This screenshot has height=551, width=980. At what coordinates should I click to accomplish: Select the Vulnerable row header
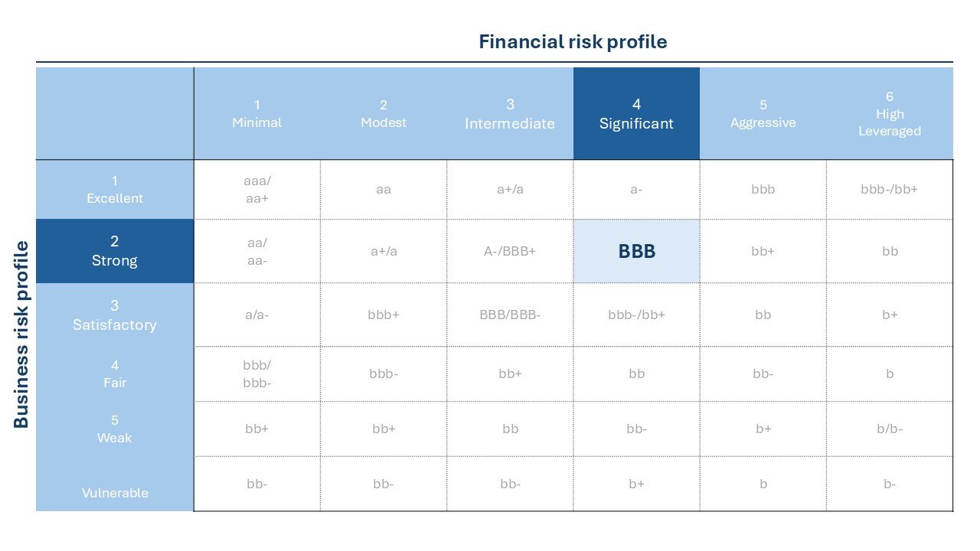click(115, 484)
